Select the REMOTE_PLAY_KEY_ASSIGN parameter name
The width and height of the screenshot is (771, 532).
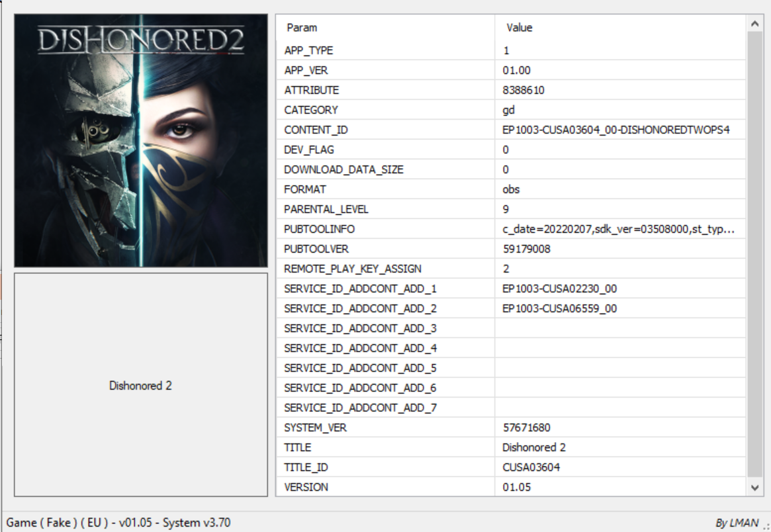[x=353, y=269]
